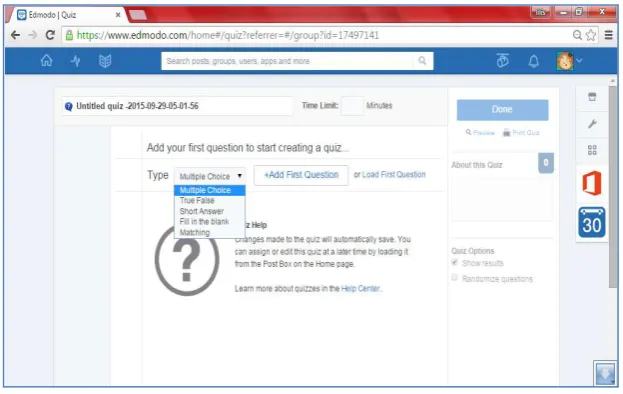Viewport: 623px width, 394px height.
Task: Click the down-arrow icon in the bottom corner
Action: click(606, 373)
